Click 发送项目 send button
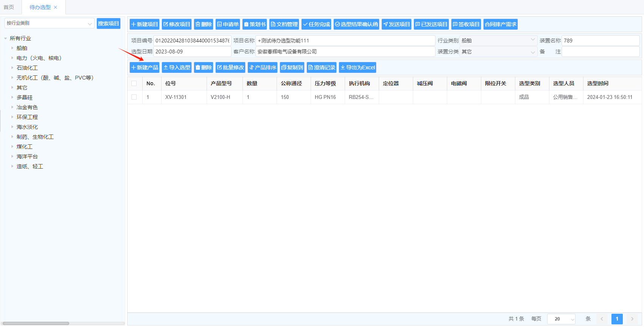This screenshot has height=327, width=644. coord(396,24)
